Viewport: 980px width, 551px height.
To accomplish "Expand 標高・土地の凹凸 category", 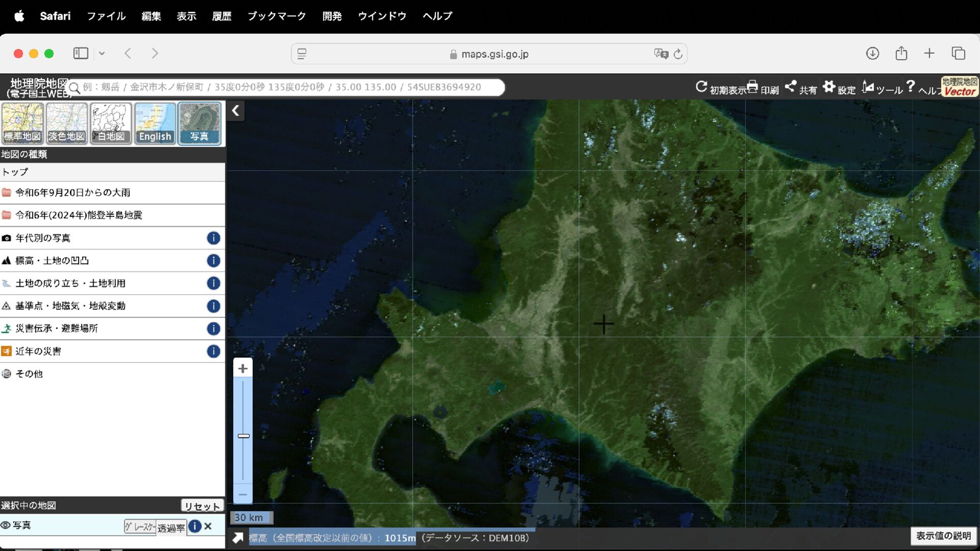I will [x=52, y=261].
